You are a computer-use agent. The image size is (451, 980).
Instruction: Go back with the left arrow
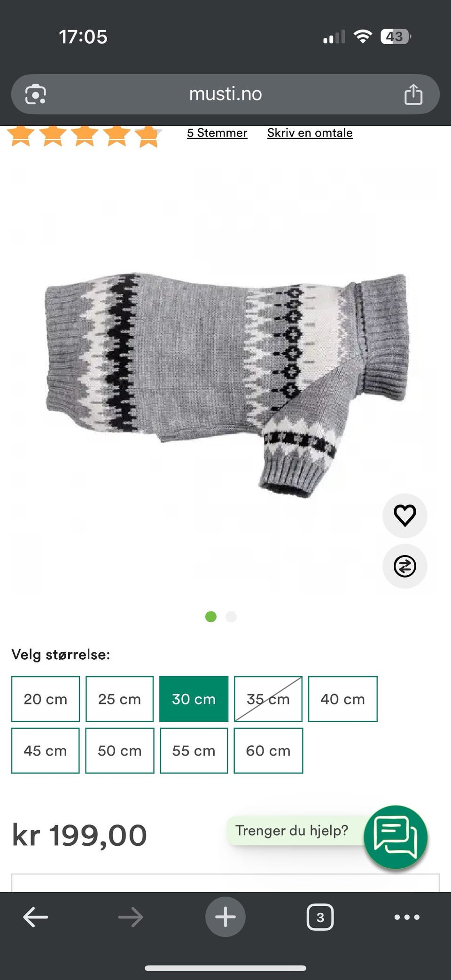36,917
